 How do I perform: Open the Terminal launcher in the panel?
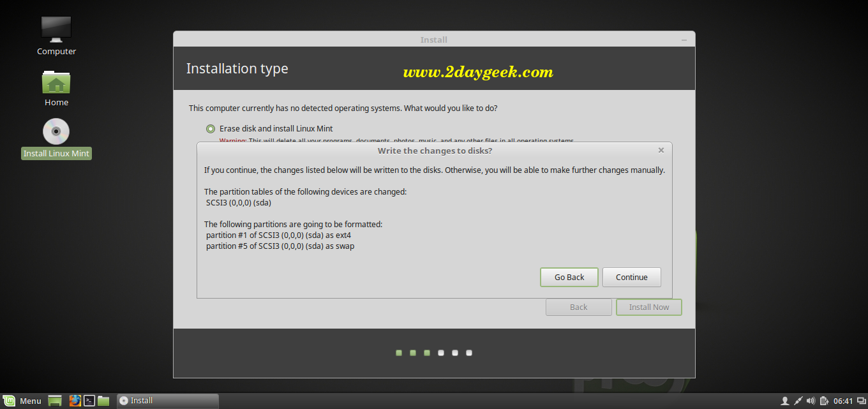89,401
